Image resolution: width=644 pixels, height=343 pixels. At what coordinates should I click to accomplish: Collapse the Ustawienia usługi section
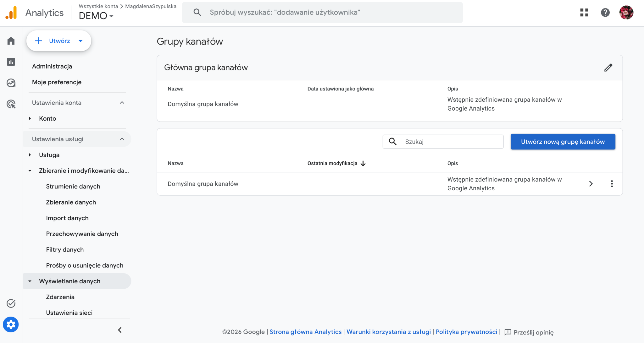pyautogui.click(x=122, y=139)
